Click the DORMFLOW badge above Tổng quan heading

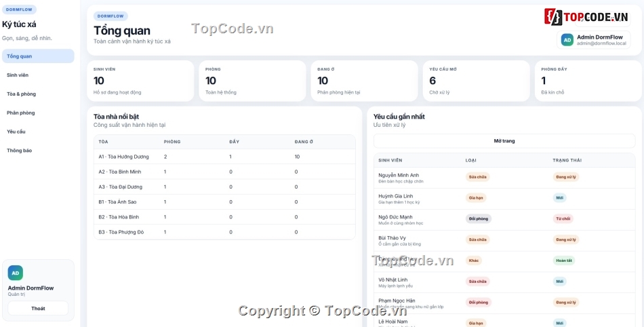point(111,16)
